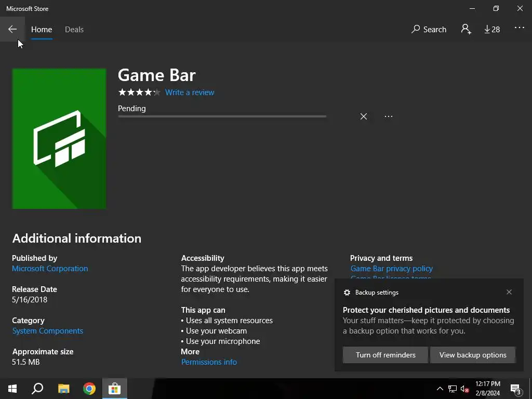Open File Explorer from taskbar
532x399 pixels.
pyautogui.click(x=63, y=389)
